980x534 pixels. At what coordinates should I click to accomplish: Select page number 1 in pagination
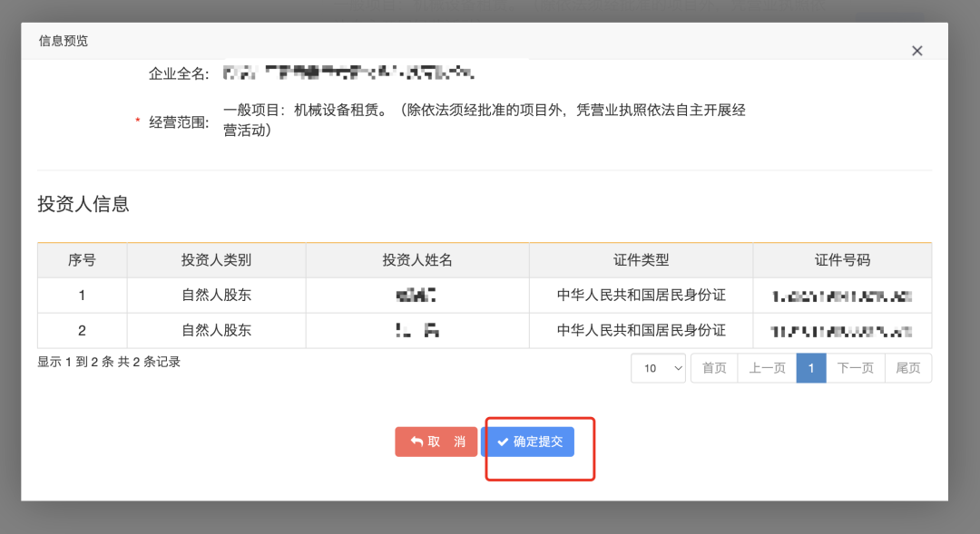click(x=810, y=367)
